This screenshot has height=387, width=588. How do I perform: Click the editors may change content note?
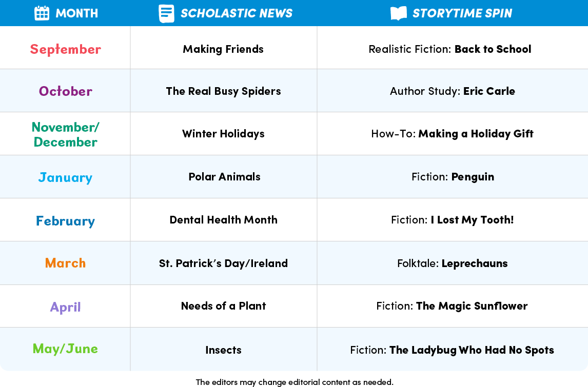(x=295, y=382)
